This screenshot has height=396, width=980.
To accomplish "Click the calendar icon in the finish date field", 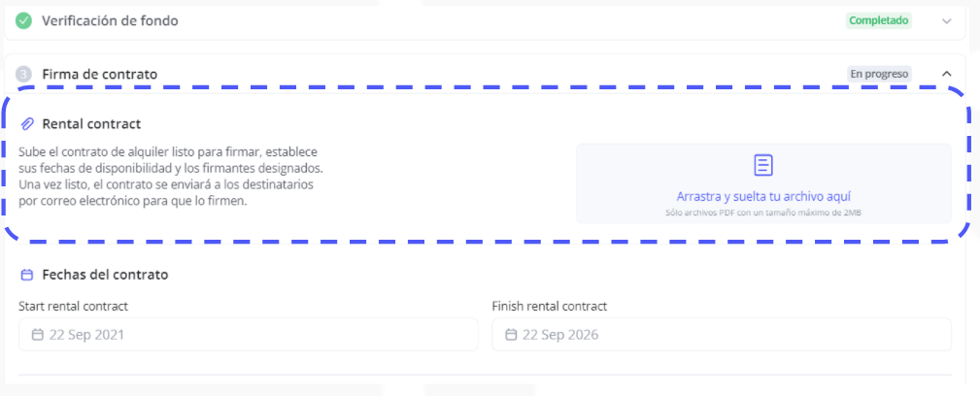I will (511, 335).
